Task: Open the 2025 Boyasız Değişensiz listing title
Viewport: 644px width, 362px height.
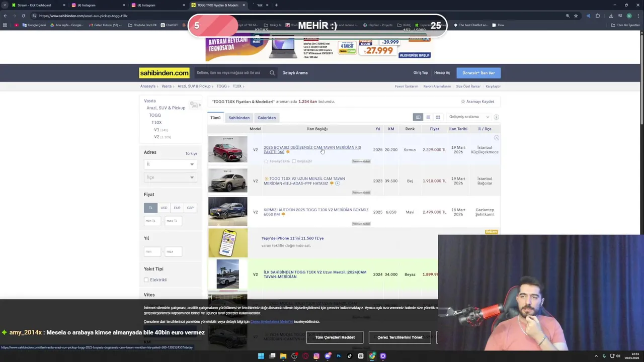Action: [x=312, y=150]
